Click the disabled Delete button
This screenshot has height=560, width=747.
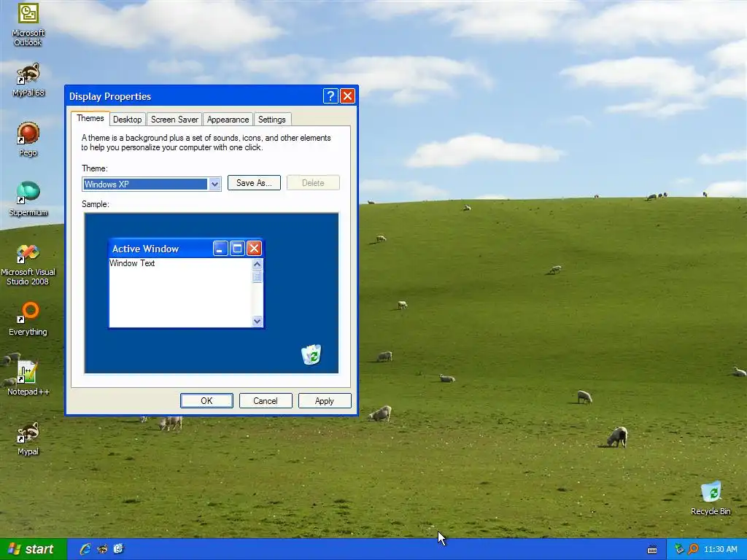313,183
